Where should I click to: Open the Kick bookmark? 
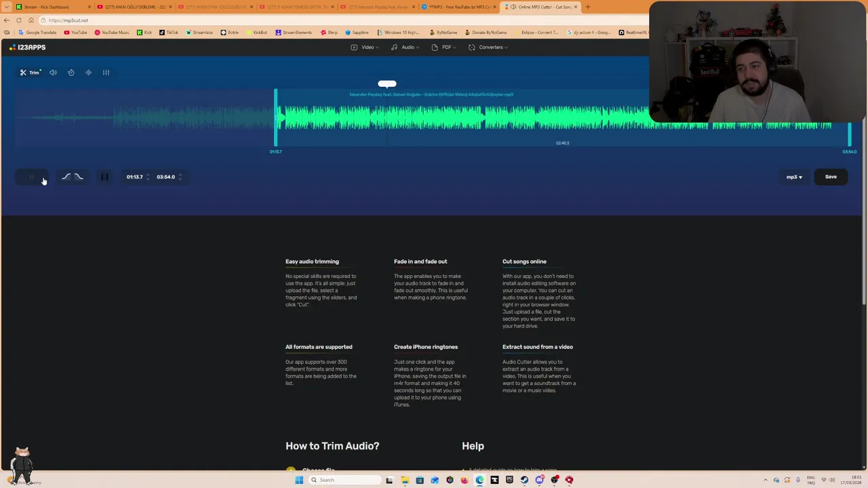[144, 33]
